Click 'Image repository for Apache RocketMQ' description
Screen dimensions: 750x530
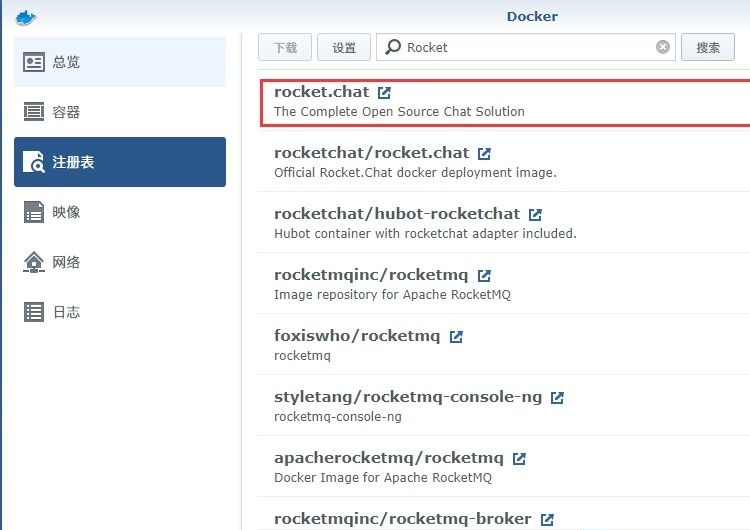coord(392,295)
